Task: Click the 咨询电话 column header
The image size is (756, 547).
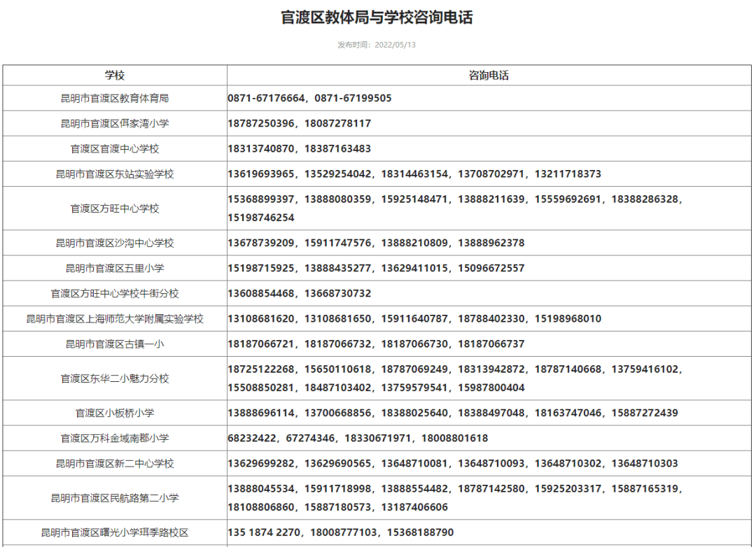Action: (489, 75)
